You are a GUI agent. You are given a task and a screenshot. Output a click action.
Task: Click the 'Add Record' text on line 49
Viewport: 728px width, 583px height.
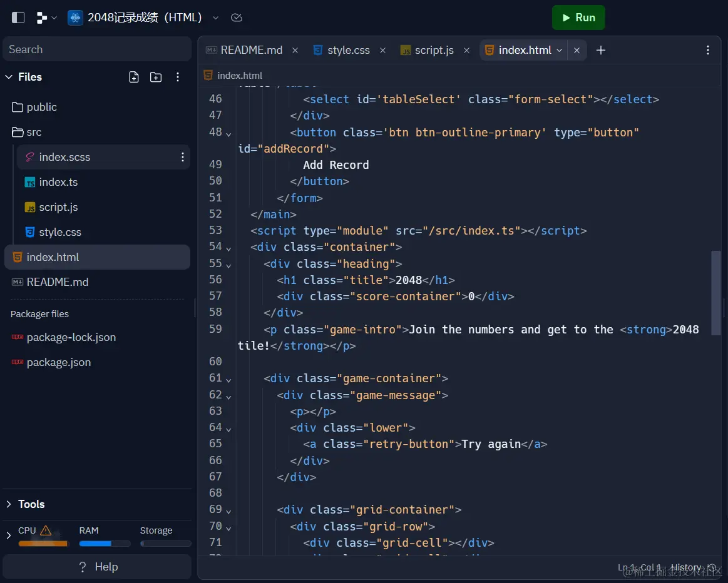coord(336,165)
